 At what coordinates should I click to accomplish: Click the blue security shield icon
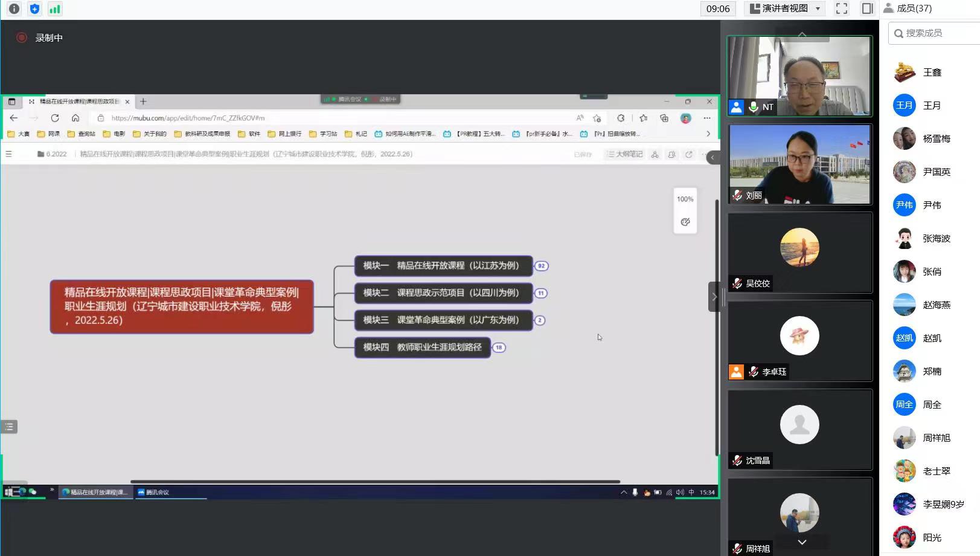[x=34, y=8]
